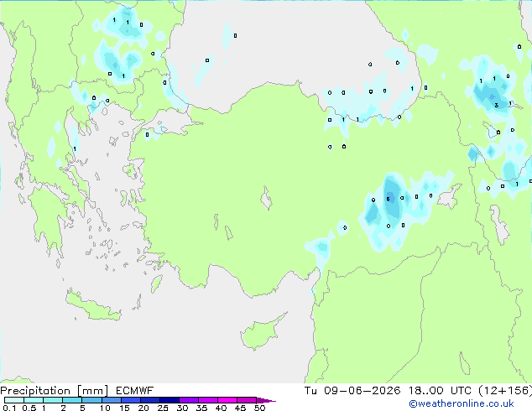Select the 30–35 mm purple legend swatch

click(x=188, y=400)
